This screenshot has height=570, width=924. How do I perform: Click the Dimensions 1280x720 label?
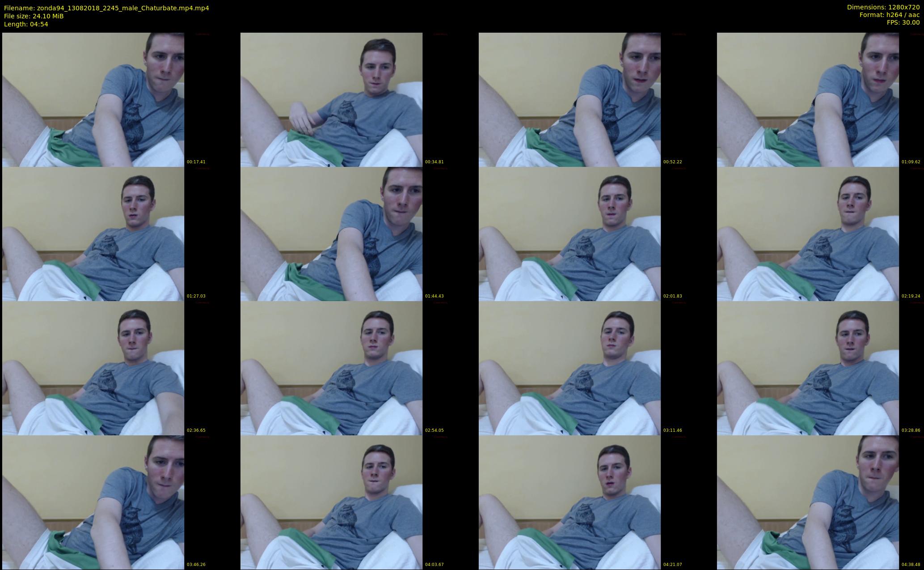coord(883,7)
